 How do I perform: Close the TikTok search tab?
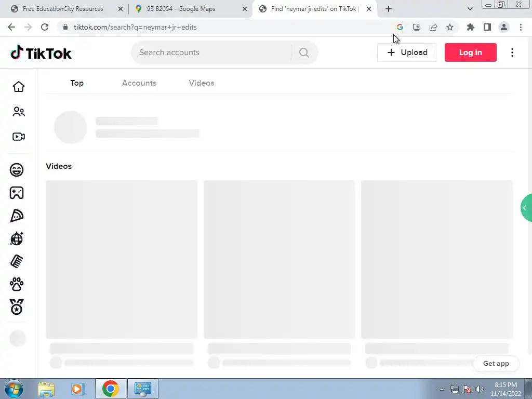click(369, 9)
